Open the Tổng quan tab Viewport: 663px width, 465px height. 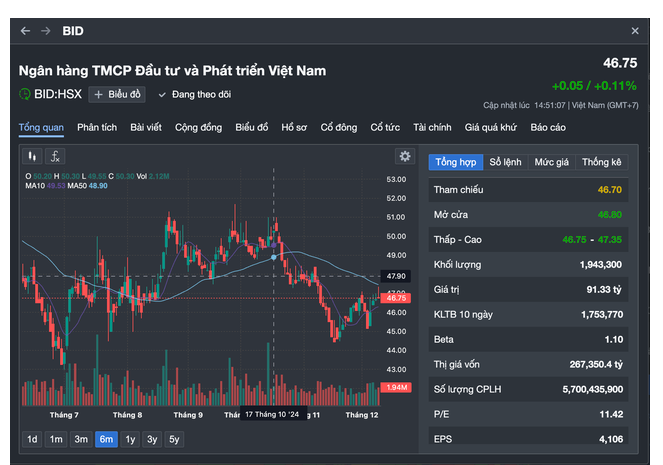41,127
